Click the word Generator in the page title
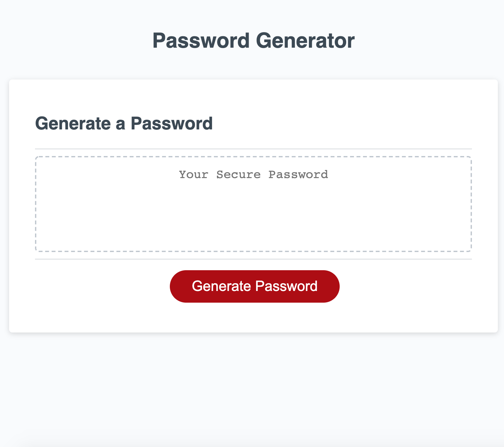 click(305, 41)
